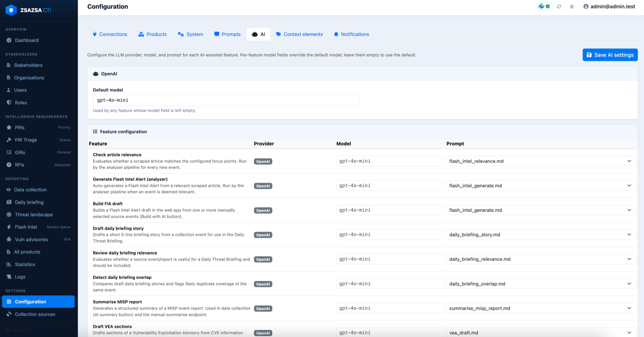Click Detect daily briefing overlap model field
644x337 pixels.
tap(390, 284)
